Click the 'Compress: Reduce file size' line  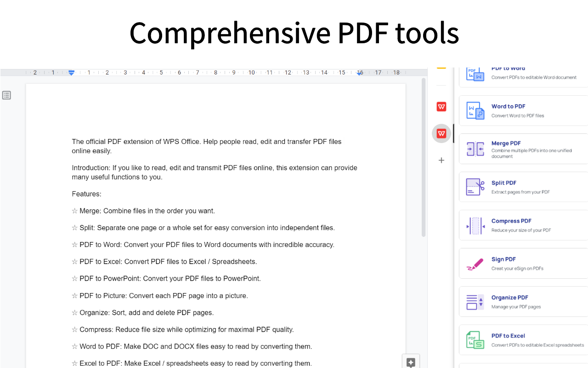pyautogui.click(x=183, y=330)
